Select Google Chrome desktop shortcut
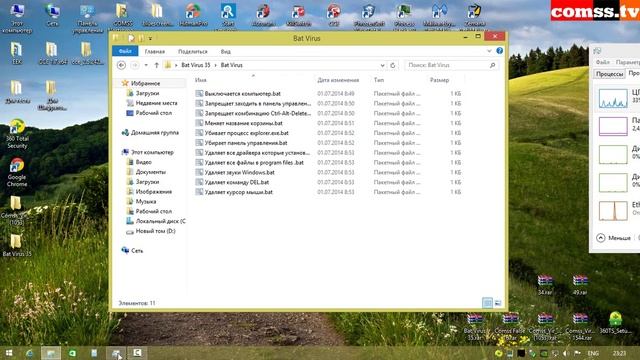 17,172
